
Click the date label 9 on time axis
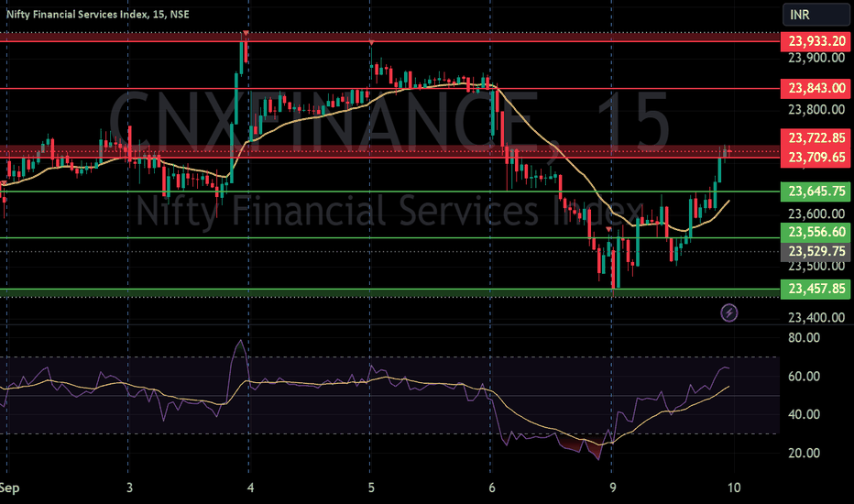click(x=613, y=488)
